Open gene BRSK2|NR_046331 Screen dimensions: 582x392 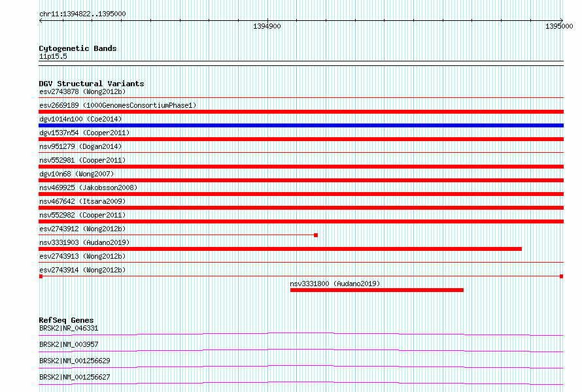(69, 328)
